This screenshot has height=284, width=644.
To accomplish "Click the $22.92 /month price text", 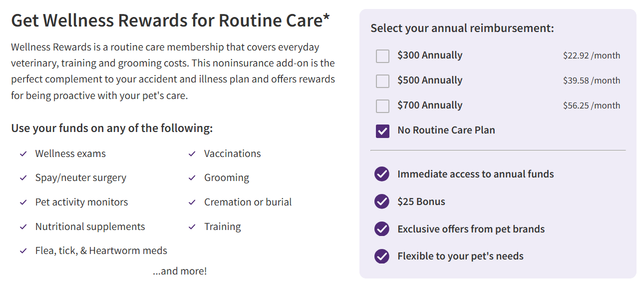I will tap(592, 55).
